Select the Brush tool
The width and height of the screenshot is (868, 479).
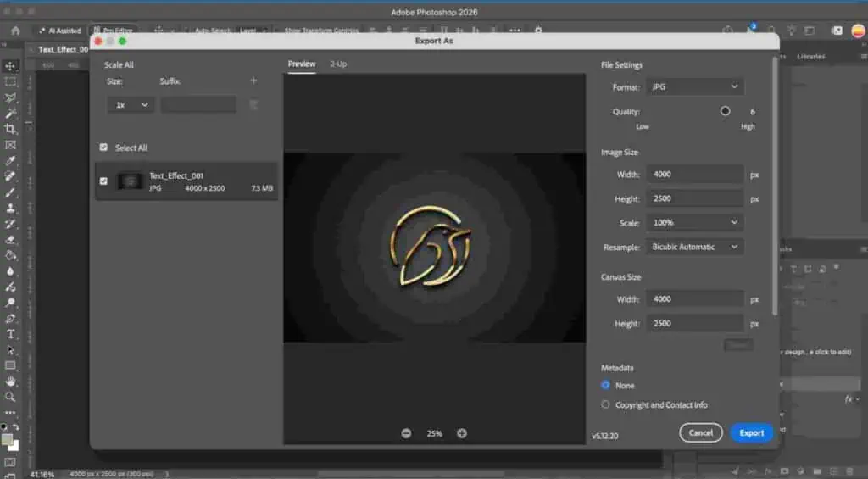pyautogui.click(x=10, y=192)
